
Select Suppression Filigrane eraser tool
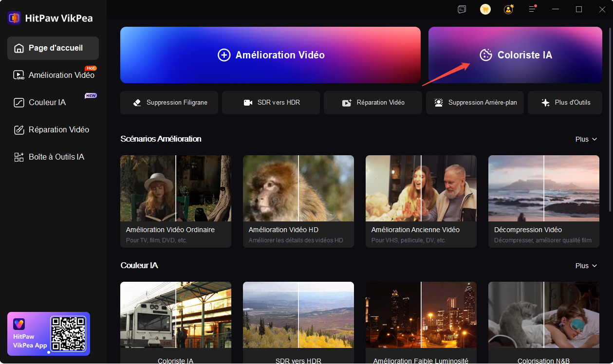169,103
